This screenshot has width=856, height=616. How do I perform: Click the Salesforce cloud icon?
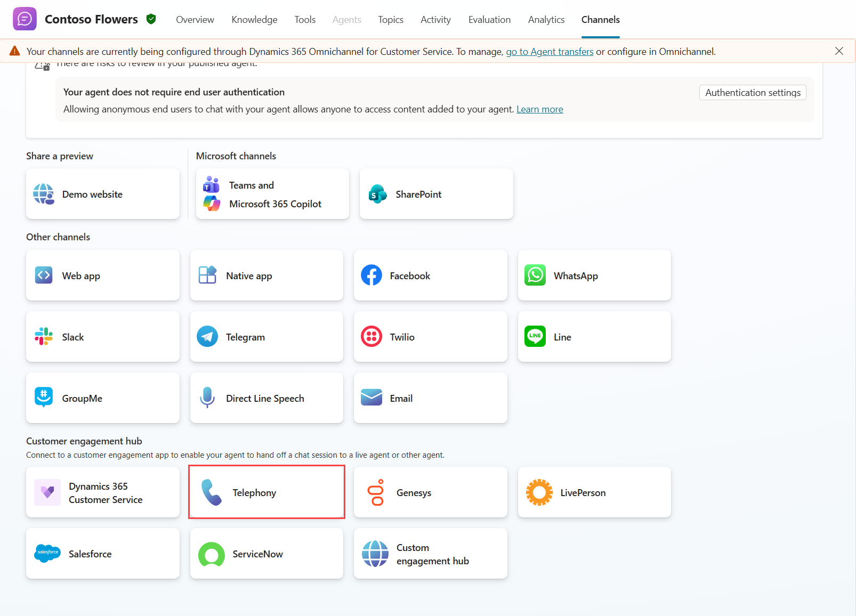coord(47,553)
